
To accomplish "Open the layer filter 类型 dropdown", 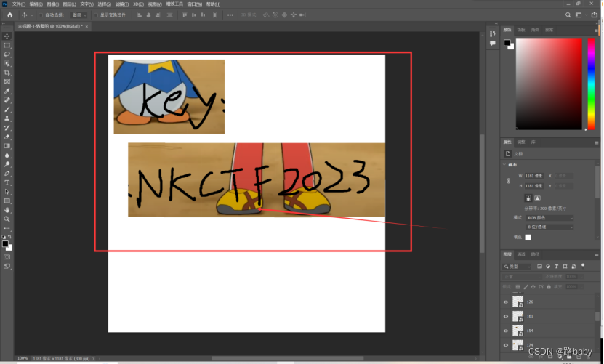I will (x=517, y=267).
